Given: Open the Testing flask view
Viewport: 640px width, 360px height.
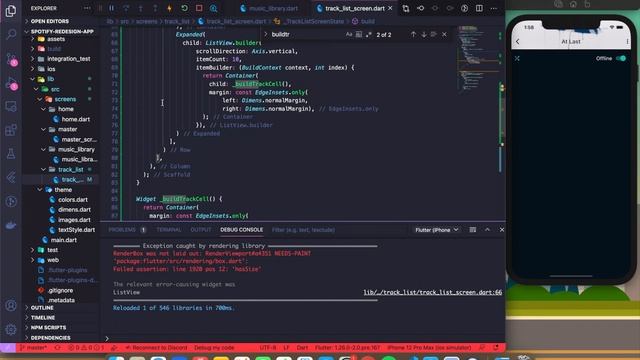Looking at the screenshot, I should (x=11, y=154).
